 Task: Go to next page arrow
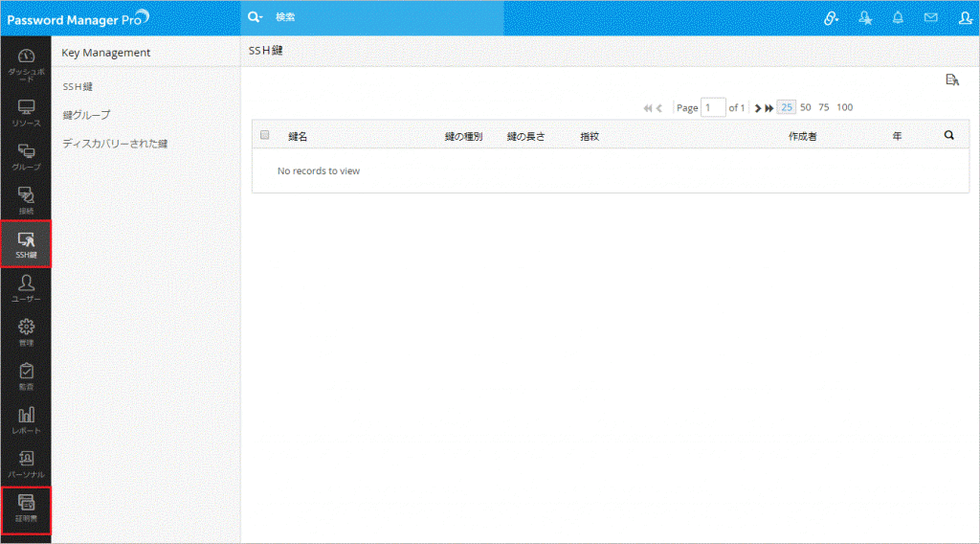click(758, 108)
